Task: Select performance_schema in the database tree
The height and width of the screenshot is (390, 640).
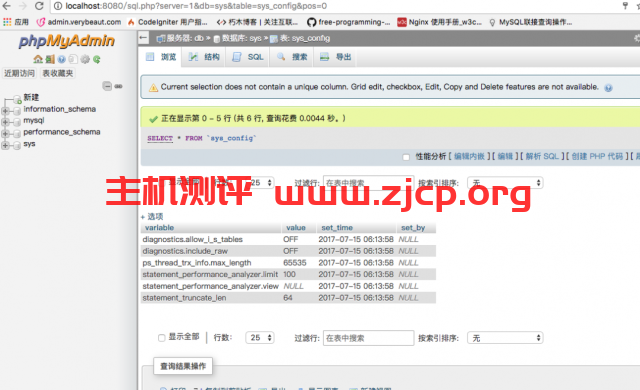Action: (x=62, y=132)
